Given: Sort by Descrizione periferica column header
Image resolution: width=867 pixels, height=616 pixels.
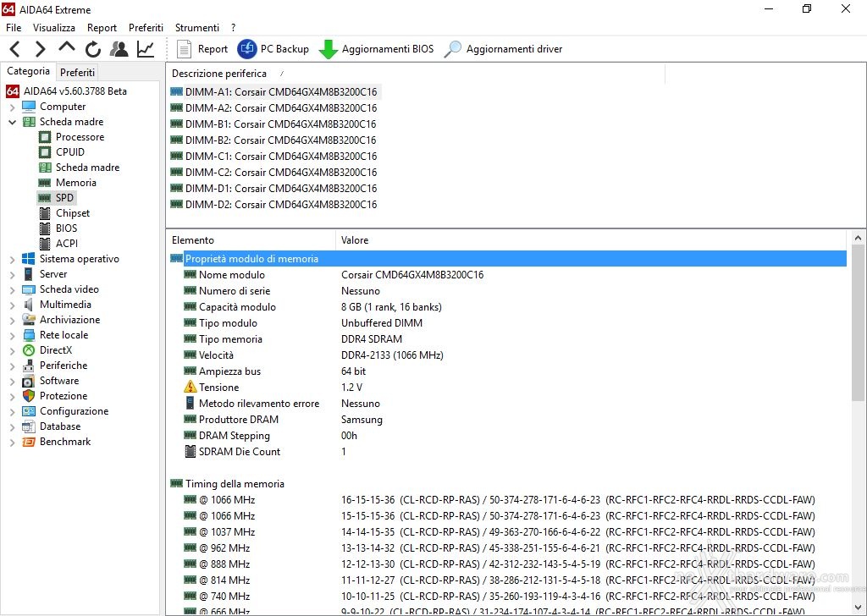Looking at the screenshot, I should pos(415,74).
